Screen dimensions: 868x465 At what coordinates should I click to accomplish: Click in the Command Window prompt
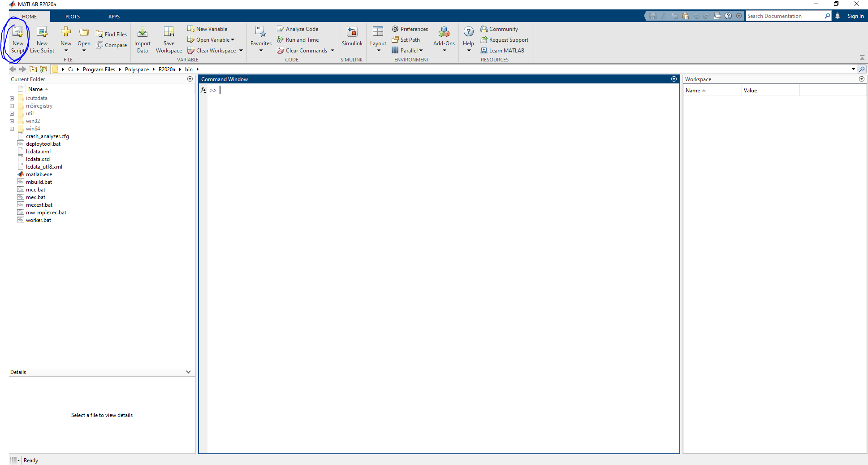[x=443, y=90]
